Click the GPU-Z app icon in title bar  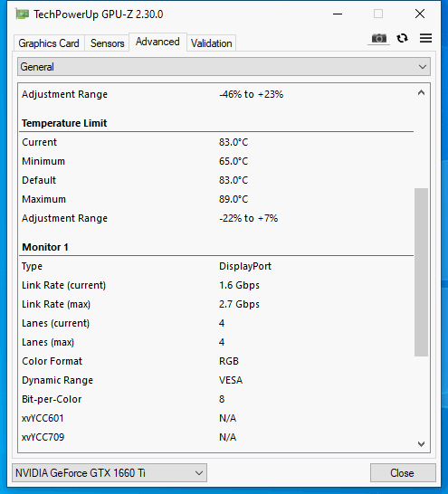[22, 14]
